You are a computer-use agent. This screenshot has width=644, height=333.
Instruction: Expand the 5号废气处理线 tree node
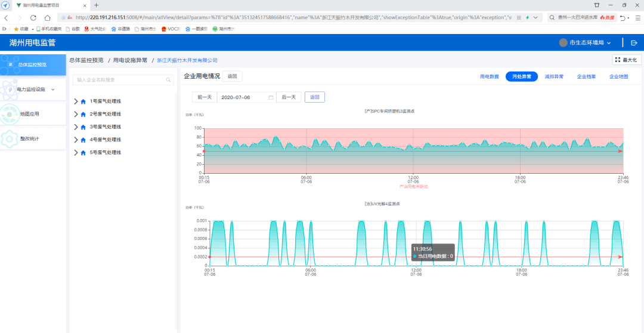coord(76,153)
